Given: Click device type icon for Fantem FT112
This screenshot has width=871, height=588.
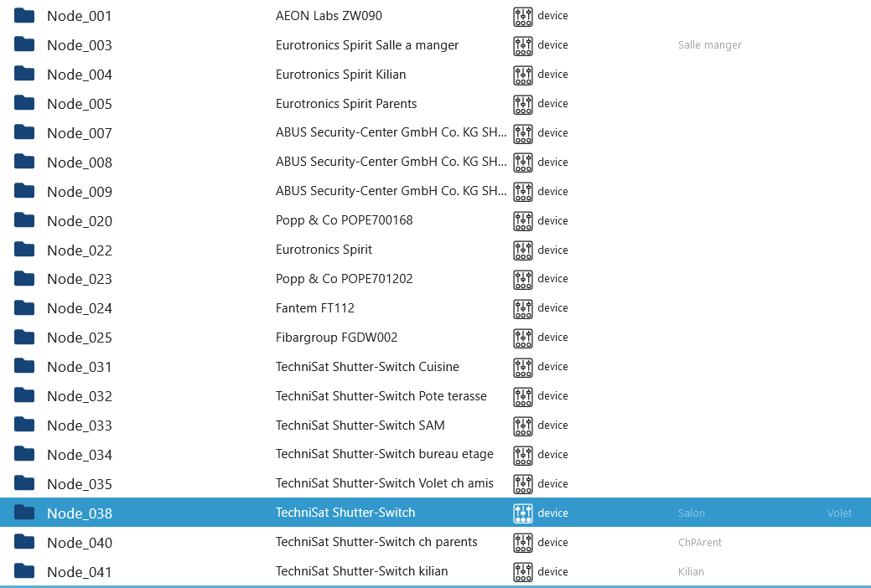Looking at the screenshot, I should (523, 308).
